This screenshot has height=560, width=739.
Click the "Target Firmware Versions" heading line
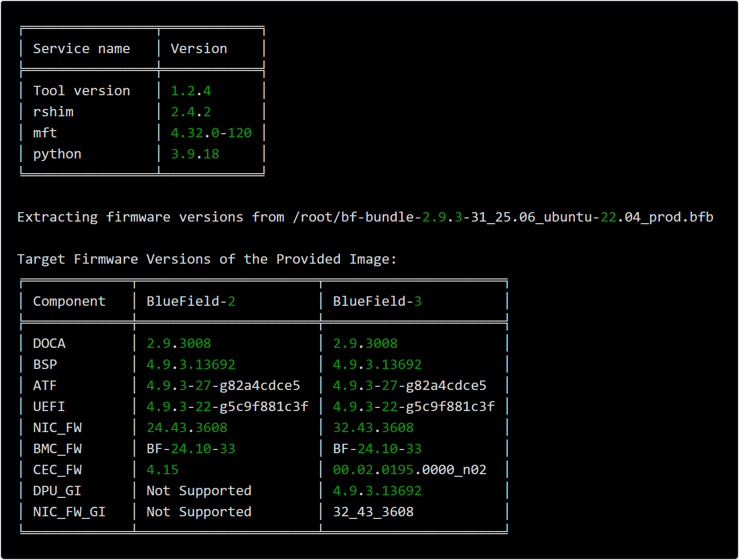pyautogui.click(x=206, y=259)
